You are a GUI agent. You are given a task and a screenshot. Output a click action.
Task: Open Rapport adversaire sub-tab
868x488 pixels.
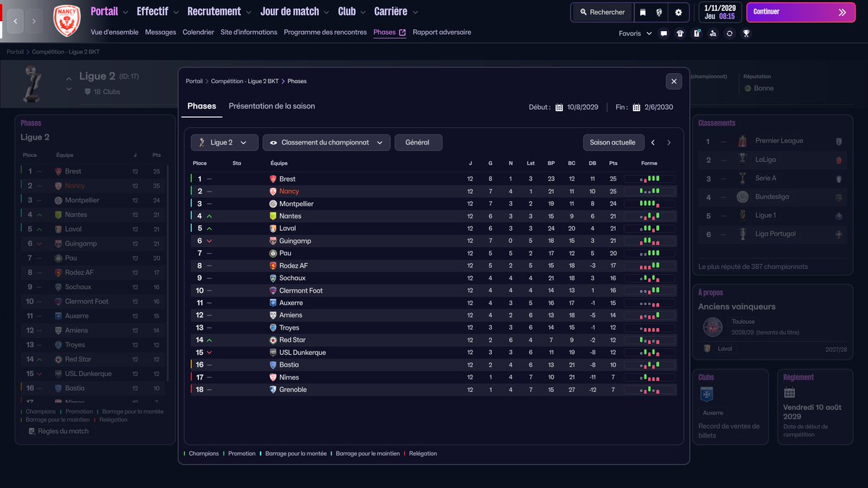pos(442,33)
